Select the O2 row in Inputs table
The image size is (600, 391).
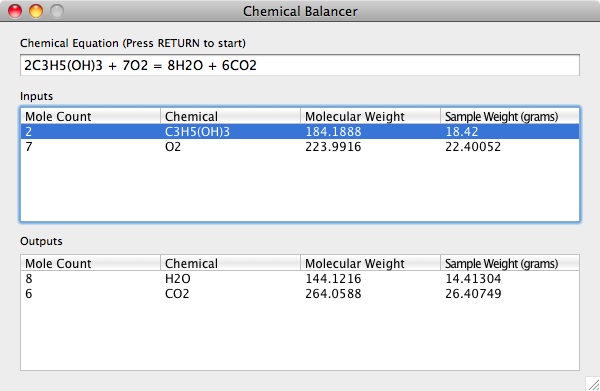(300, 147)
